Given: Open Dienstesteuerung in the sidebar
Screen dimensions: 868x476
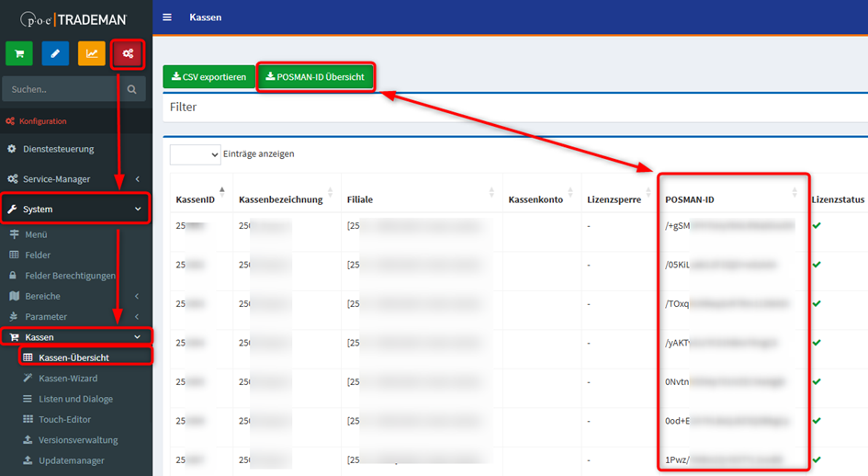Looking at the screenshot, I should point(58,149).
